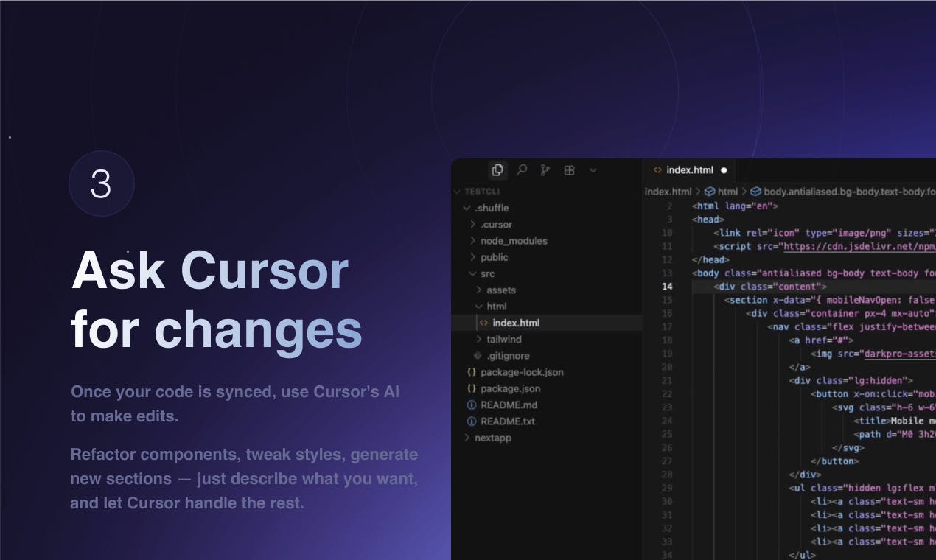The image size is (936, 560).
Task: Click line number 29 in the gutter
Action: pos(667,489)
